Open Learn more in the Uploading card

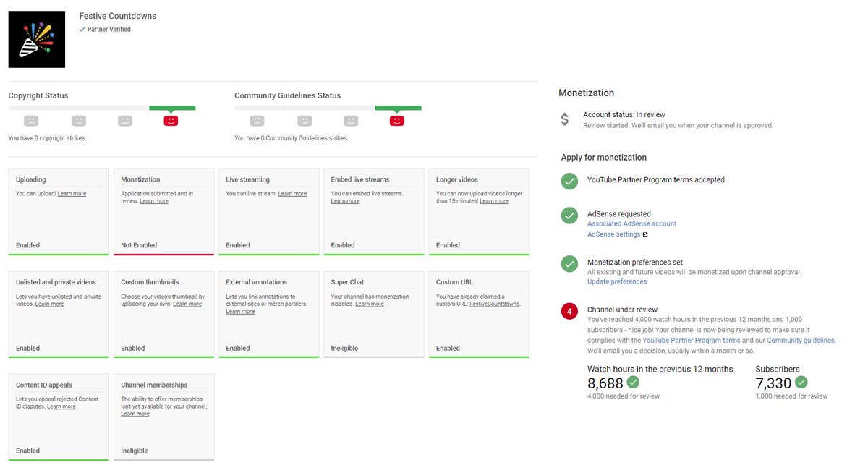tap(72, 194)
